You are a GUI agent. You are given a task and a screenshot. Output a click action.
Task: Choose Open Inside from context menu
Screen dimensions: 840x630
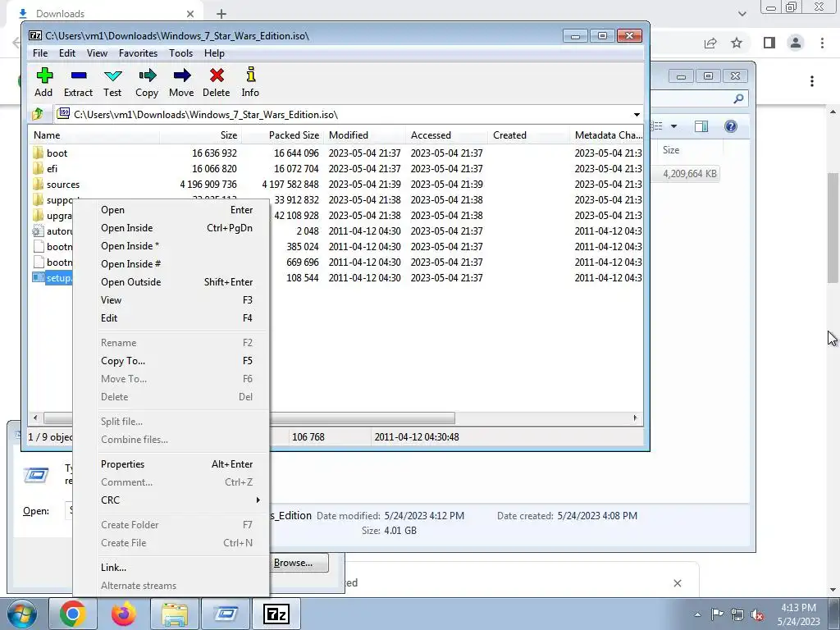(x=171, y=228)
